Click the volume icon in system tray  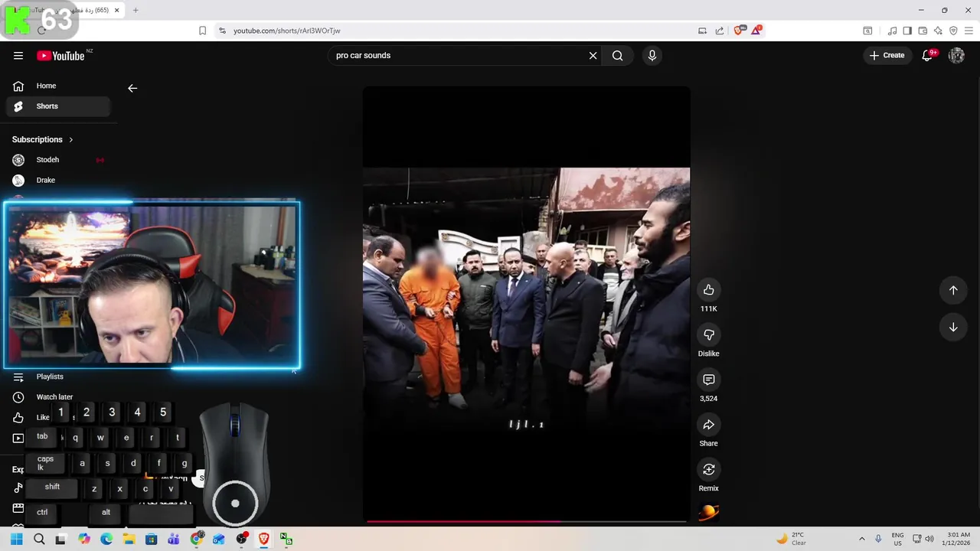[929, 539]
